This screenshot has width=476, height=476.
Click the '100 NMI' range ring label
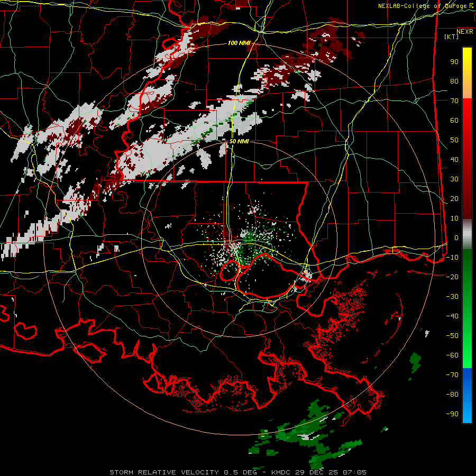point(239,43)
